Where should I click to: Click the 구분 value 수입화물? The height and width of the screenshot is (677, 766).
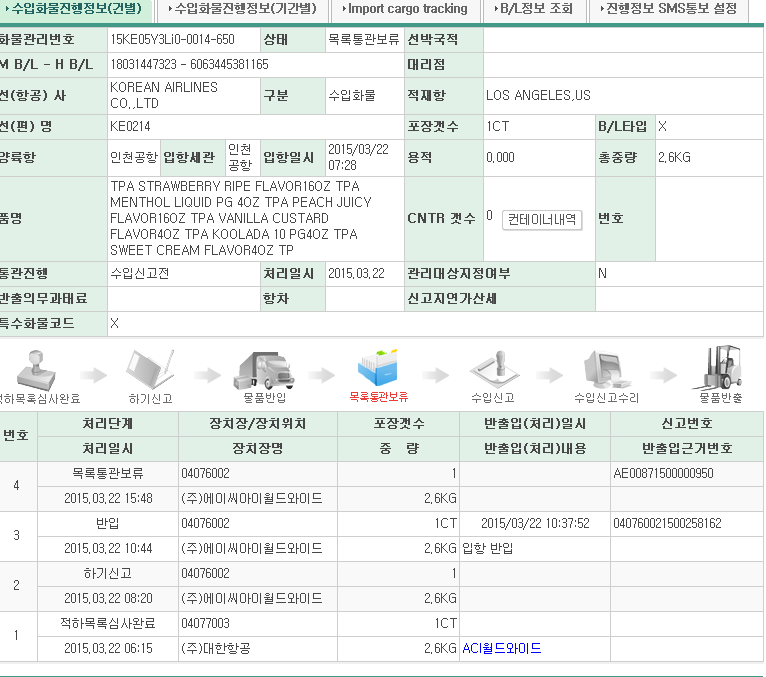click(x=352, y=95)
